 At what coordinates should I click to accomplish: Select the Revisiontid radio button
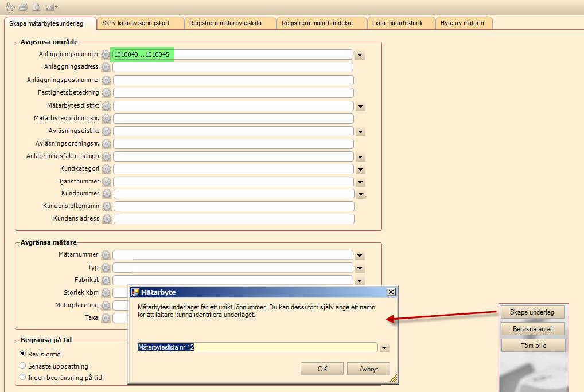click(23, 354)
